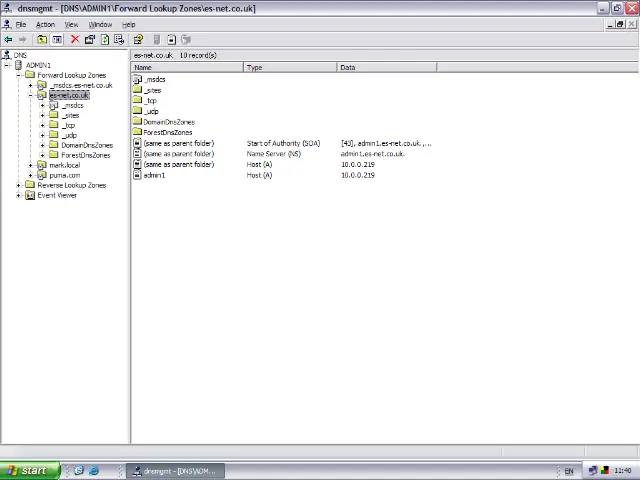Click the EN language indicator in taskbar

tap(569, 471)
